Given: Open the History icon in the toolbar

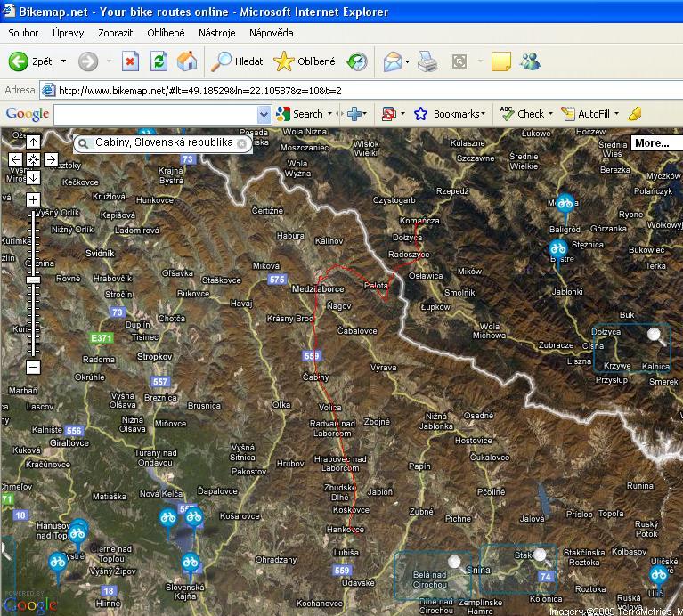Looking at the screenshot, I should [x=357, y=61].
